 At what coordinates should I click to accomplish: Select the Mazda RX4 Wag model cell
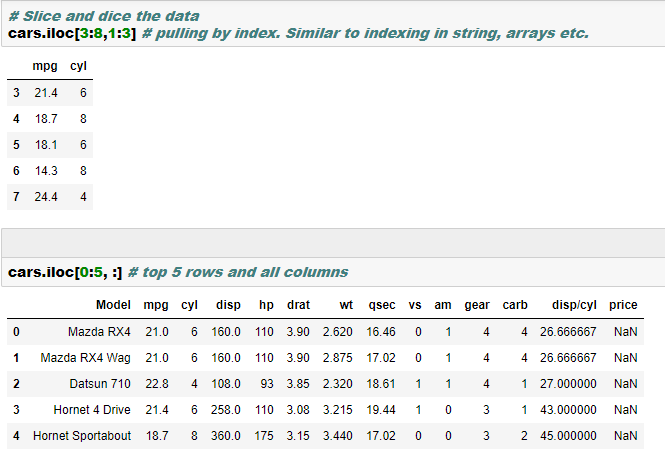pyautogui.click(x=86, y=357)
